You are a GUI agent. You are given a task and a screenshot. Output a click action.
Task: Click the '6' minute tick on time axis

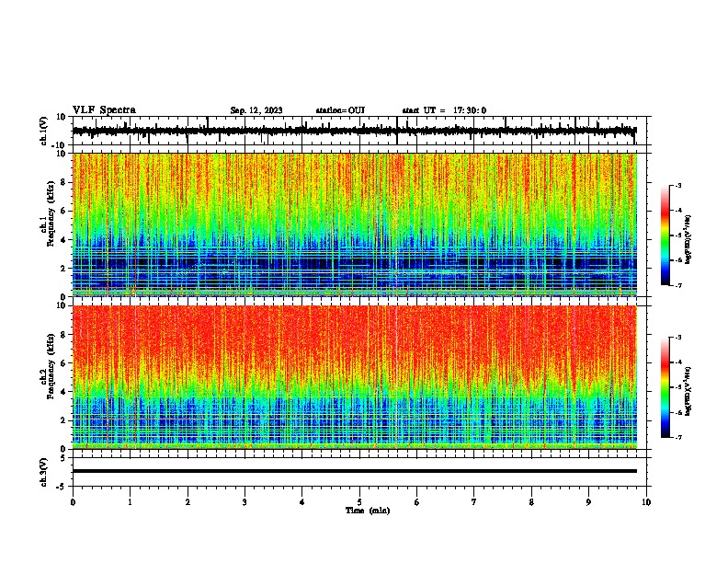[417, 502]
